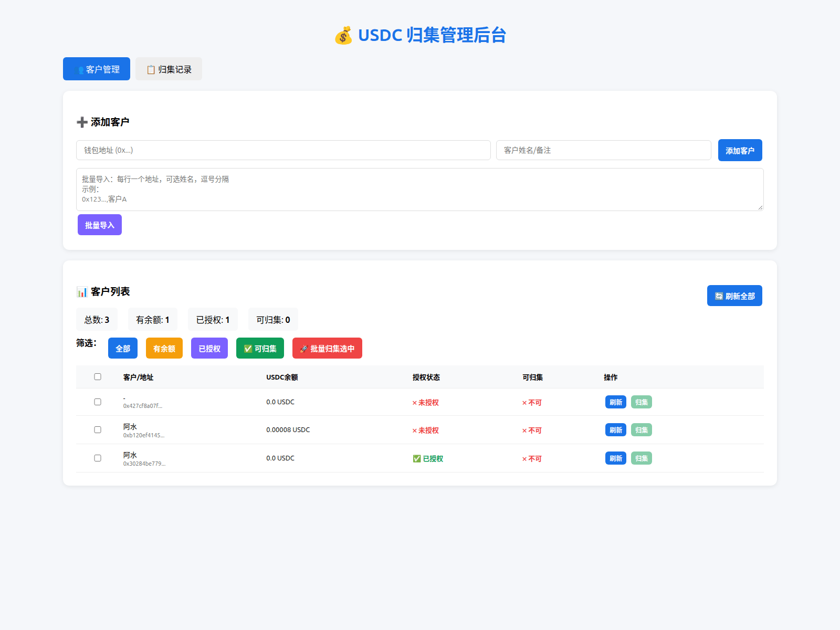
Task: Click 刷新 for 0x427cf8a07f row
Action: click(x=616, y=402)
